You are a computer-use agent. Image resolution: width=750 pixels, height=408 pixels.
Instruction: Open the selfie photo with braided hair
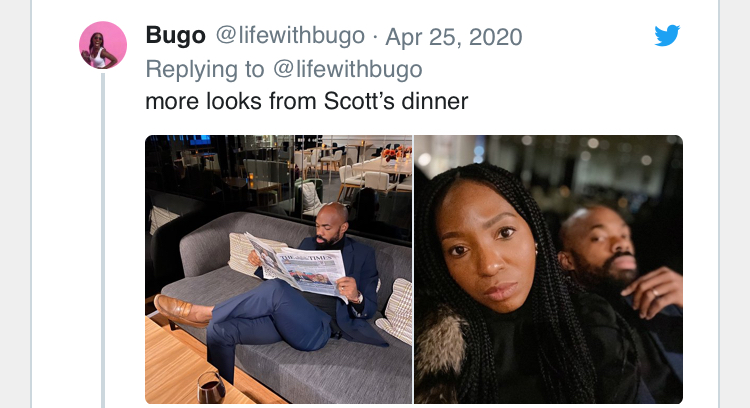tap(549, 269)
